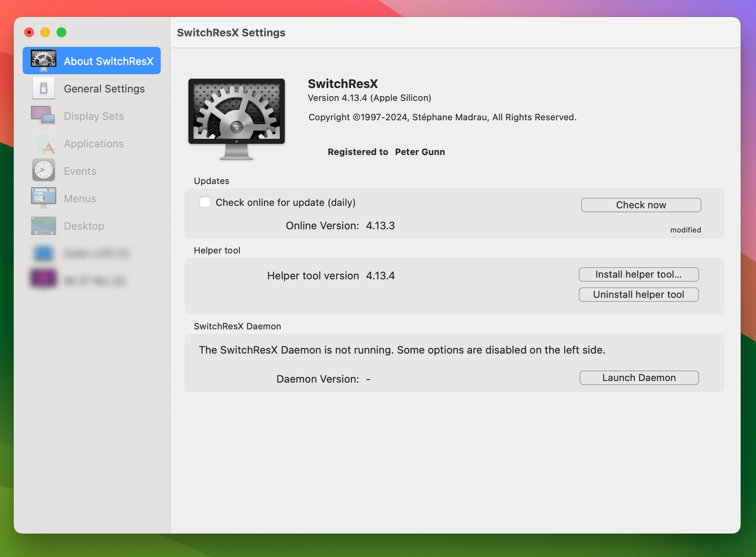Select the Desktop sidebar entry
The width and height of the screenshot is (756, 557).
pos(92,226)
